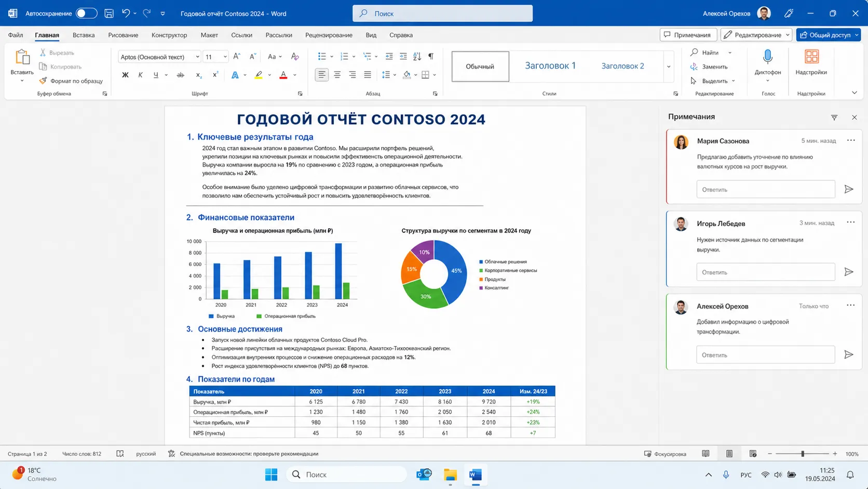
Task: Click the Windows taskbar Поиск search box
Action: click(x=347, y=474)
